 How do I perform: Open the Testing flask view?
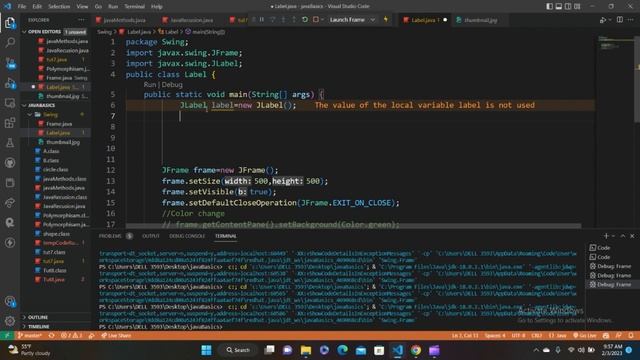(x=10, y=143)
